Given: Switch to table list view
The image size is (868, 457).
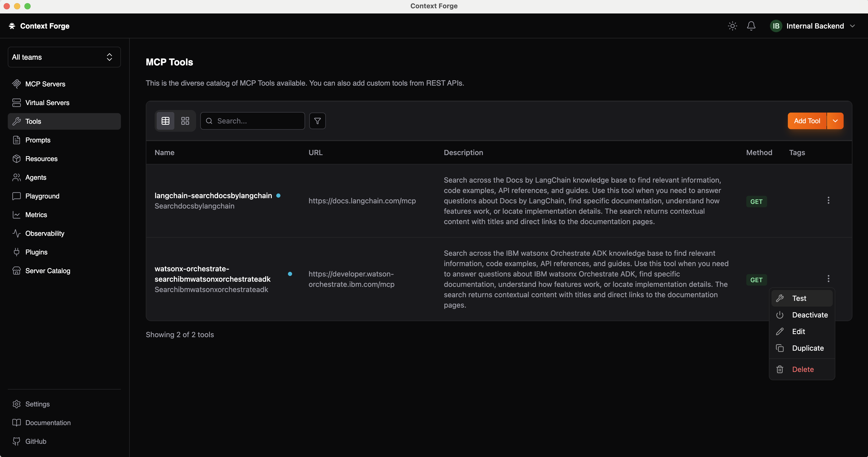Looking at the screenshot, I should 166,121.
